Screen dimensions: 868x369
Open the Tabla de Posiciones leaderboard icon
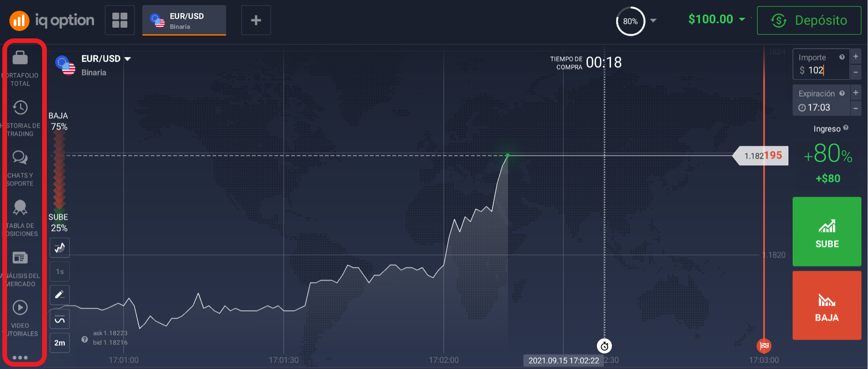[x=20, y=207]
